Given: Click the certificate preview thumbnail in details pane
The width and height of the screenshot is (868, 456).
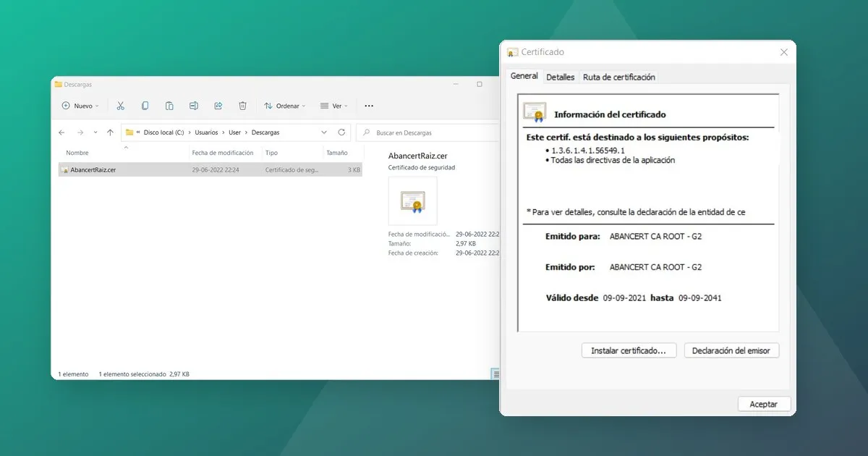Looking at the screenshot, I should pyautogui.click(x=413, y=201).
